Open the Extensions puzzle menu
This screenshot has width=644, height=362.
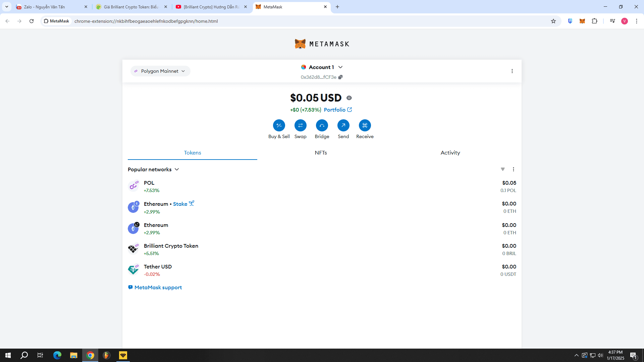[594, 21]
